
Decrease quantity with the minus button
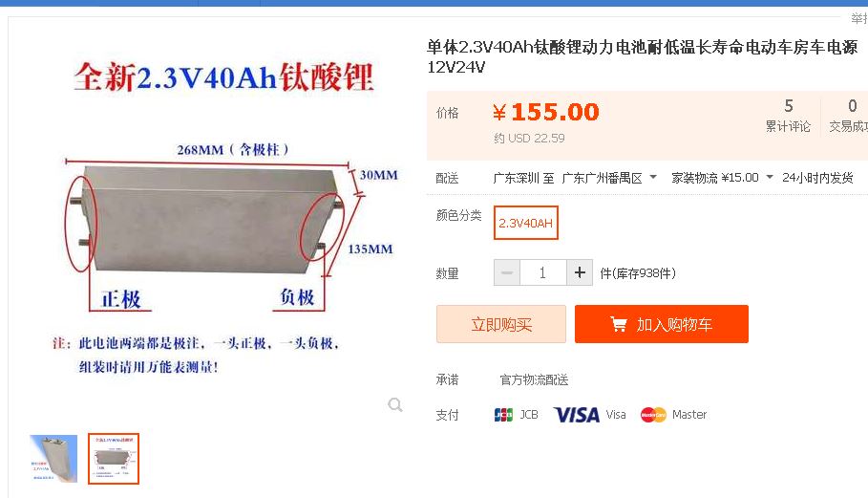coord(506,272)
